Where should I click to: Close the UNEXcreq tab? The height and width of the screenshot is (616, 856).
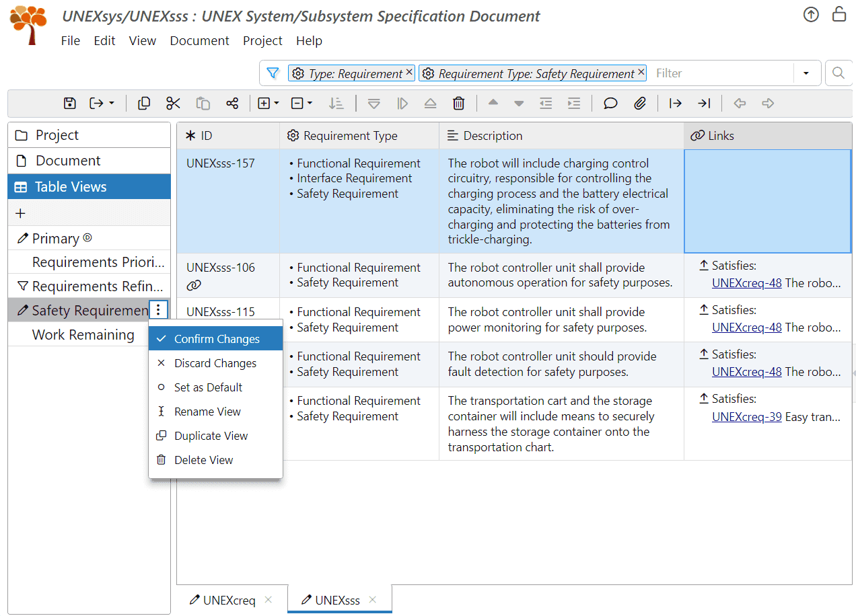click(x=269, y=600)
